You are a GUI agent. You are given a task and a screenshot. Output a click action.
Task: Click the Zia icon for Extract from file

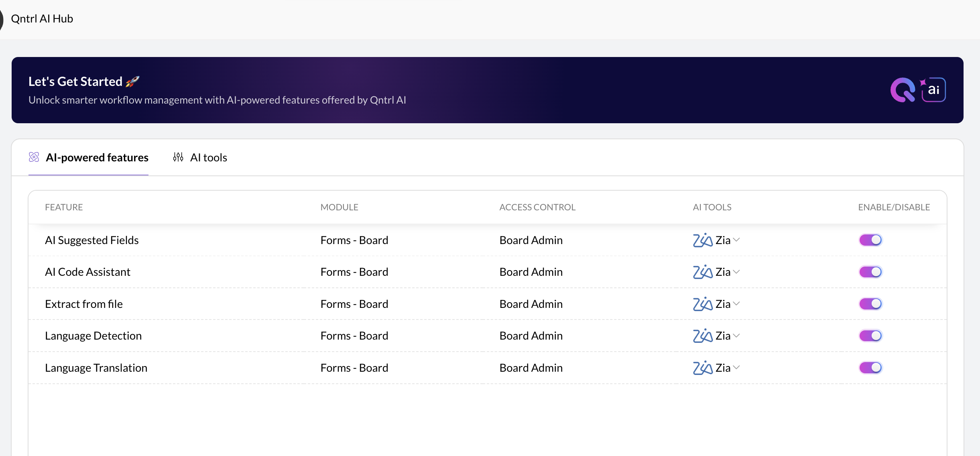pyautogui.click(x=702, y=304)
